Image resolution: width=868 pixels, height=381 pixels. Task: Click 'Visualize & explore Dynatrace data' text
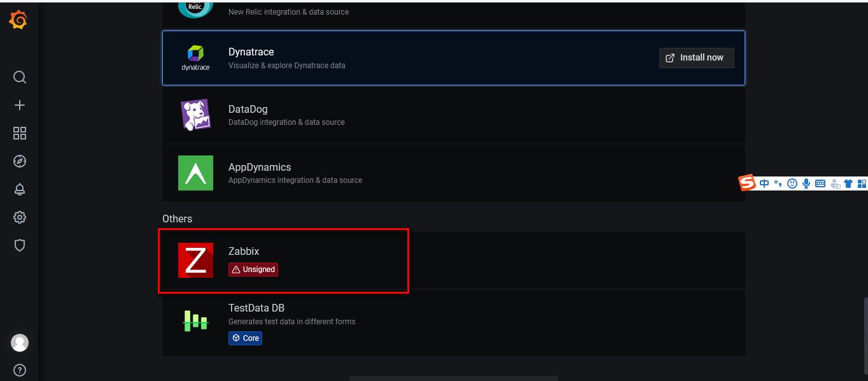click(287, 65)
